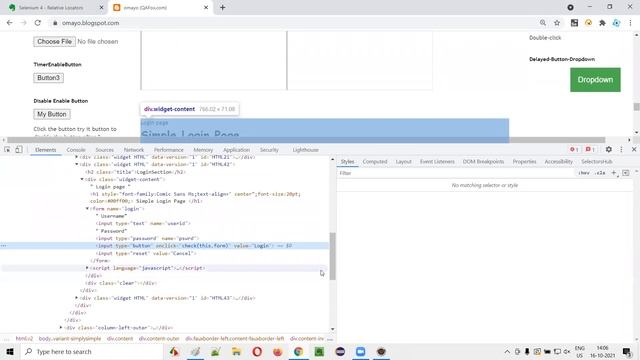Image resolution: width=640 pixels, height=360 pixels.
Task: Switch to the SelectorsHub pane
Action: (x=596, y=162)
